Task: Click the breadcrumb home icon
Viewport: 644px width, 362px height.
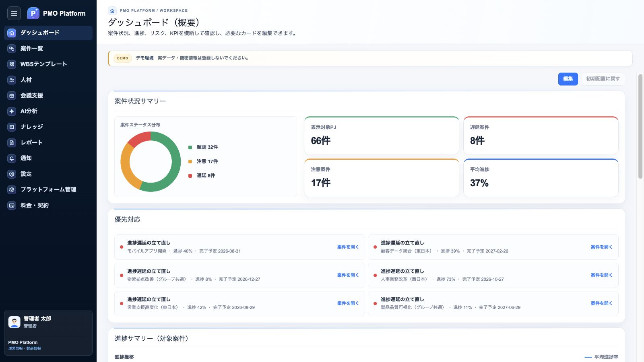Action: click(x=112, y=11)
